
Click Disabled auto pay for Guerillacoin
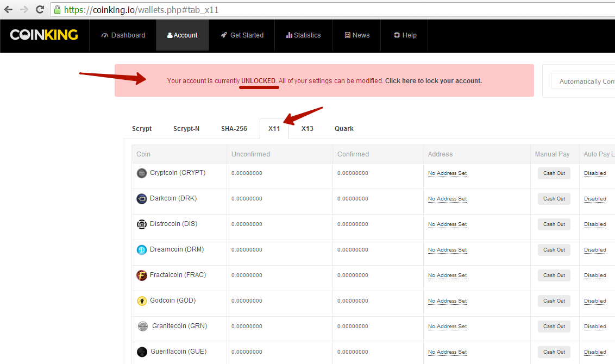point(595,352)
